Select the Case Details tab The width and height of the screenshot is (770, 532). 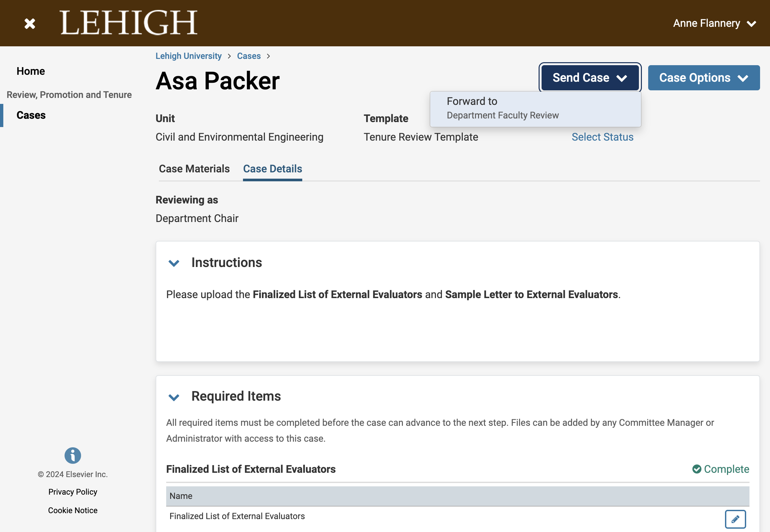point(272,169)
